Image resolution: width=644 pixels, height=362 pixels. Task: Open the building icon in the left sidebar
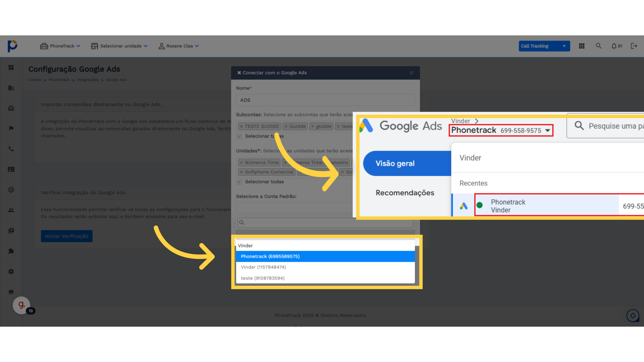(x=11, y=88)
